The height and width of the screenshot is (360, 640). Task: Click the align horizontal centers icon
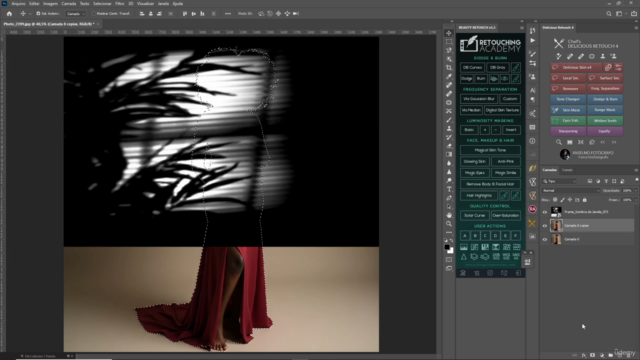pyautogui.click(x=151, y=13)
